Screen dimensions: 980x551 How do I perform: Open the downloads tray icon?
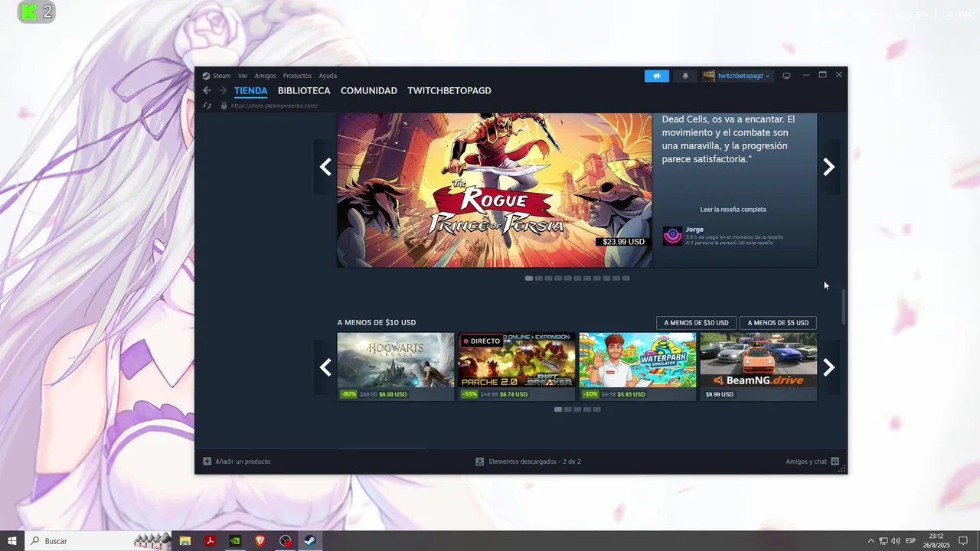[x=480, y=461]
